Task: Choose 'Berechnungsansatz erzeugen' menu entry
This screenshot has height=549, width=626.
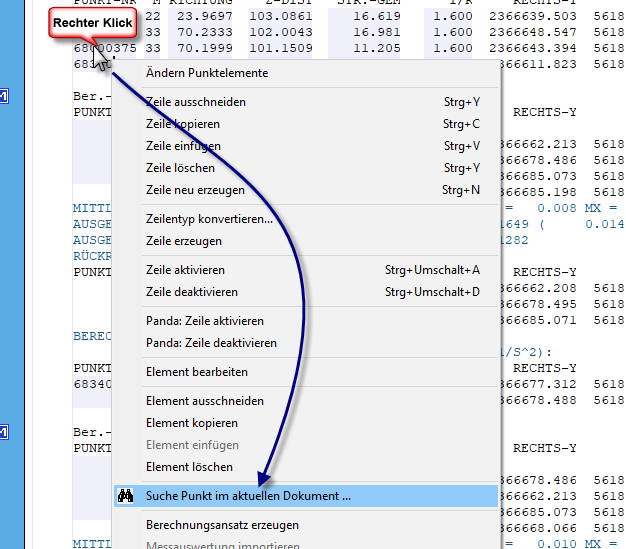Action: pyautogui.click(x=222, y=525)
